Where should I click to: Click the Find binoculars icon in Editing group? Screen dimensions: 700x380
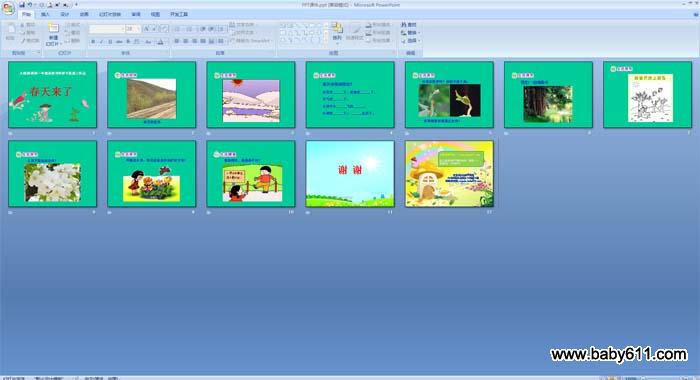[404, 25]
